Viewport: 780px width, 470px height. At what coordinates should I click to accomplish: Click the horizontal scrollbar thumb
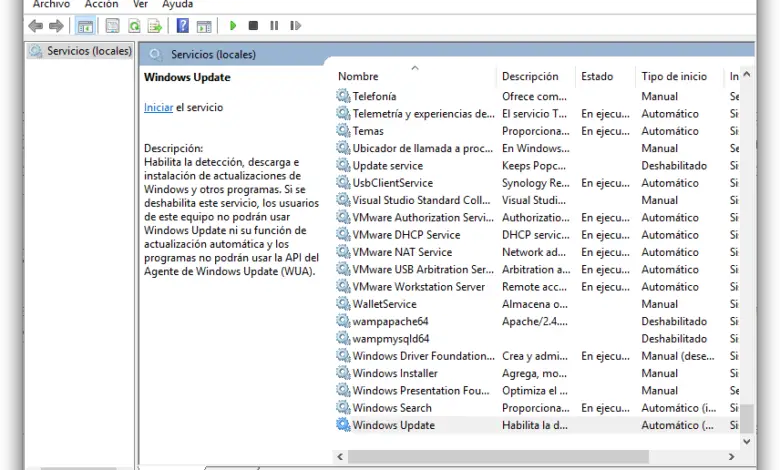tap(498, 456)
